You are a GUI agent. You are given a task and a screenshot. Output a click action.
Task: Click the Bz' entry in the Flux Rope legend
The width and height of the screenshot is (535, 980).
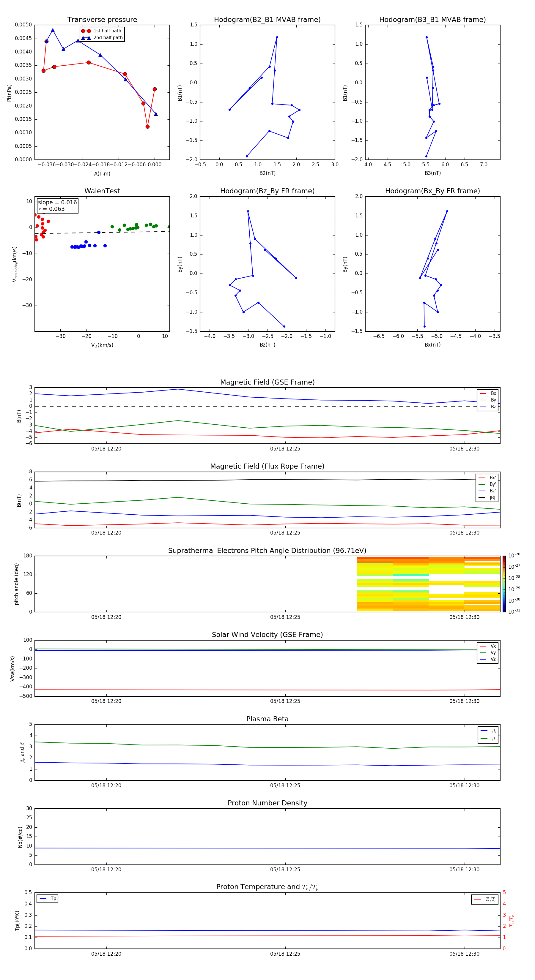click(x=487, y=491)
